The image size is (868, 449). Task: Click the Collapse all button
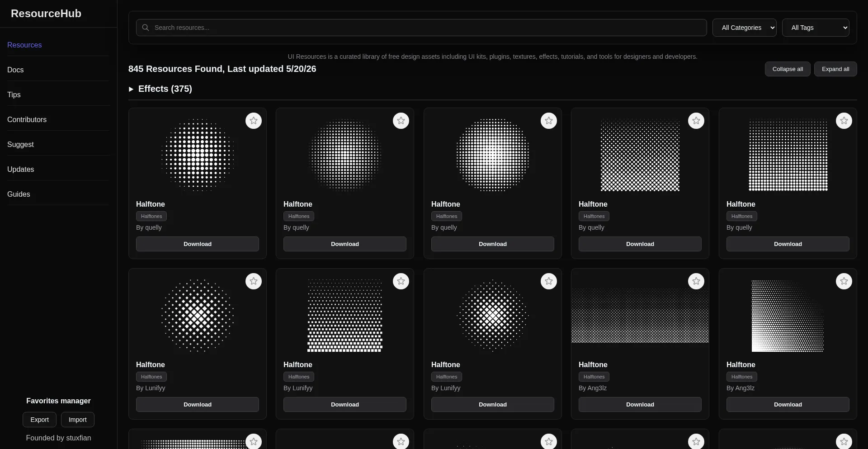(788, 69)
